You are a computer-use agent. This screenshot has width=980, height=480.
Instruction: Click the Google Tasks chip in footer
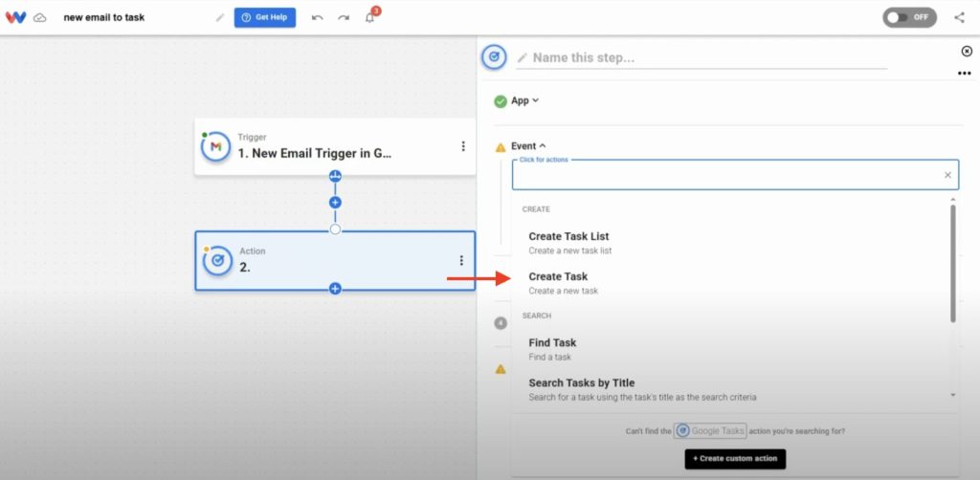click(x=710, y=430)
